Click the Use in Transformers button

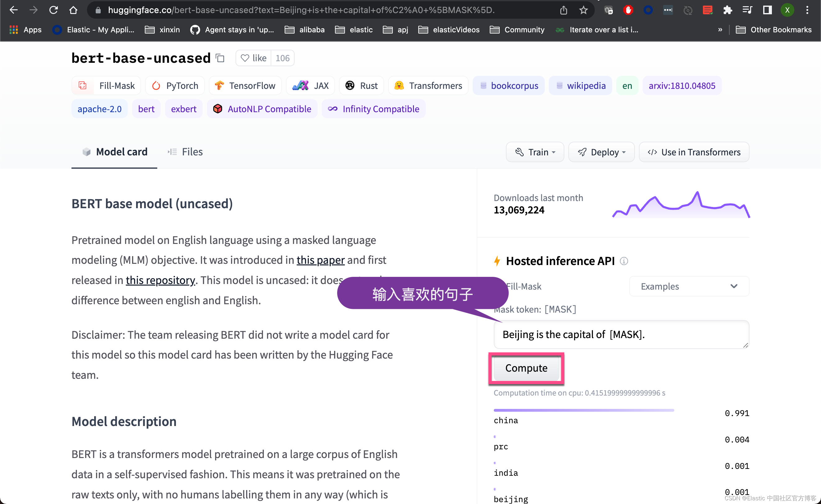[x=694, y=152]
